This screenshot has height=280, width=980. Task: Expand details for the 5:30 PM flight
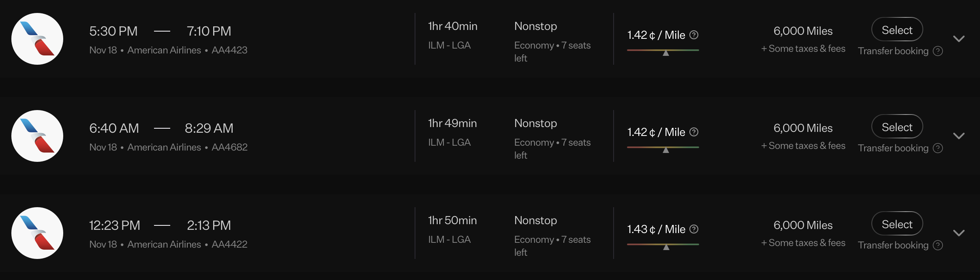[x=959, y=38]
